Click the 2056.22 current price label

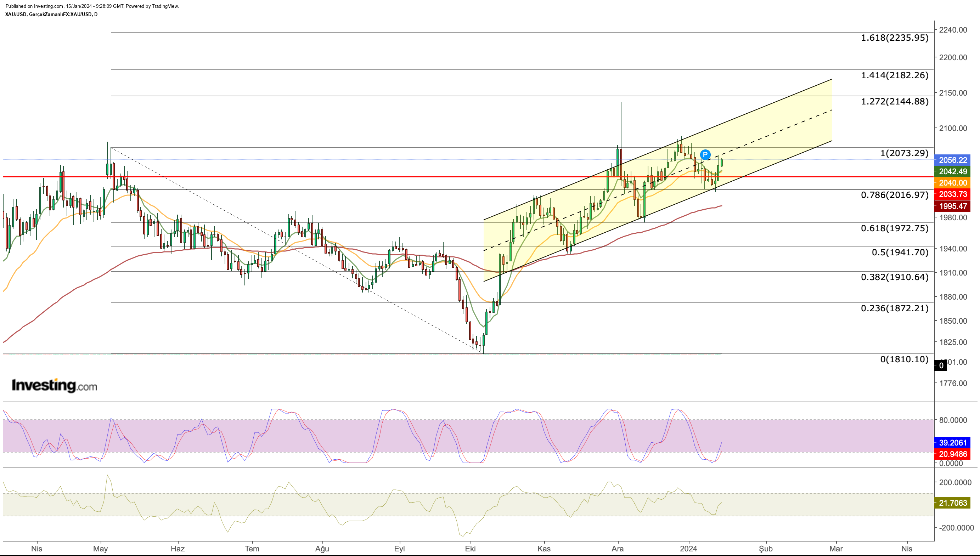tap(952, 160)
